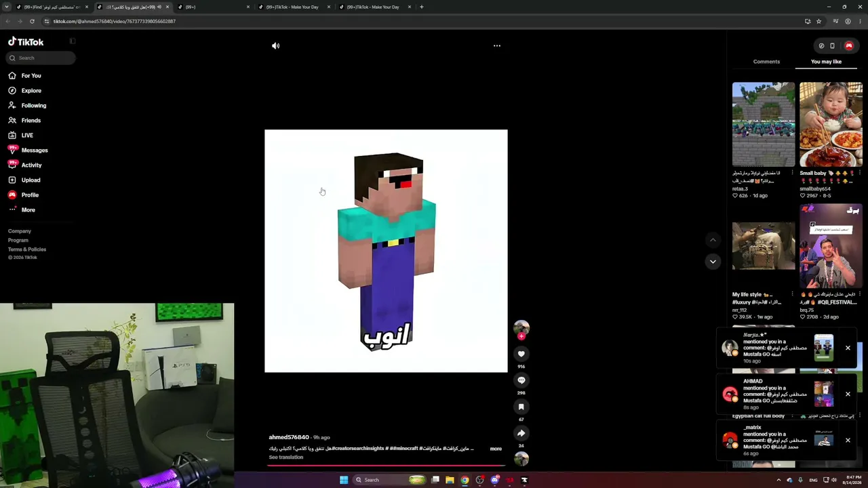Open the comments bubble icon

(521, 380)
